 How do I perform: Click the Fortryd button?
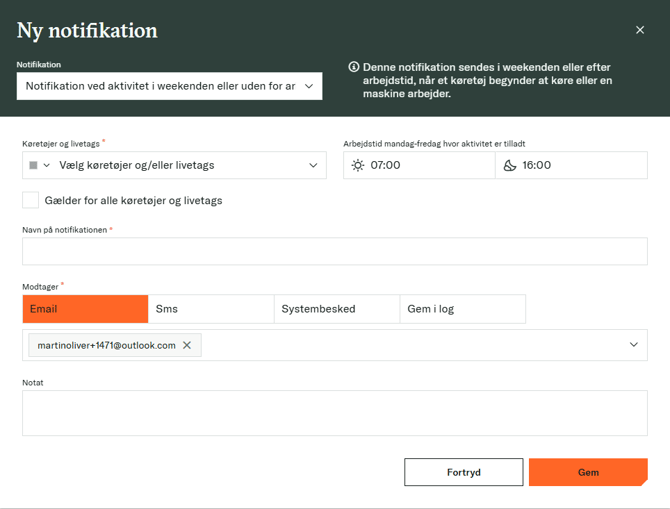pos(463,472)
